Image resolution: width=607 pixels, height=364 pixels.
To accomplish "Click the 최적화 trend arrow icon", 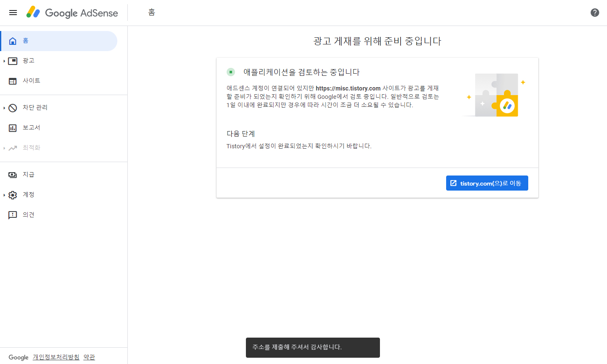I will point(13,148).
